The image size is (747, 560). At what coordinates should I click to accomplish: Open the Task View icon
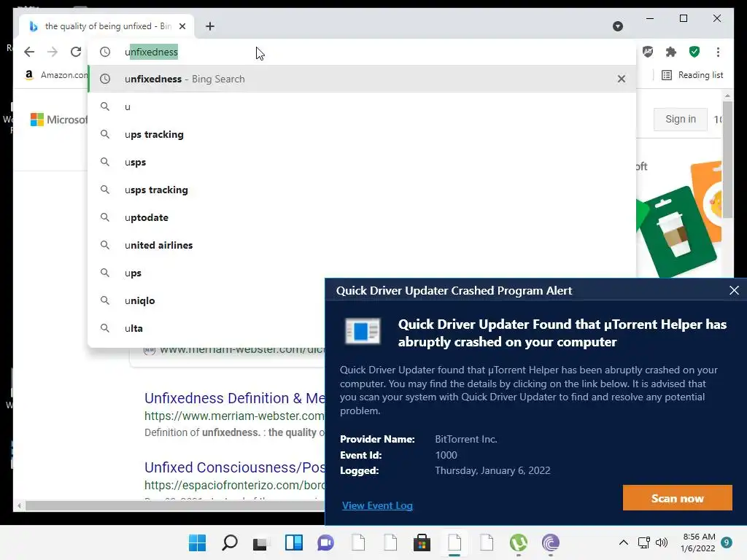click(261, 542)
